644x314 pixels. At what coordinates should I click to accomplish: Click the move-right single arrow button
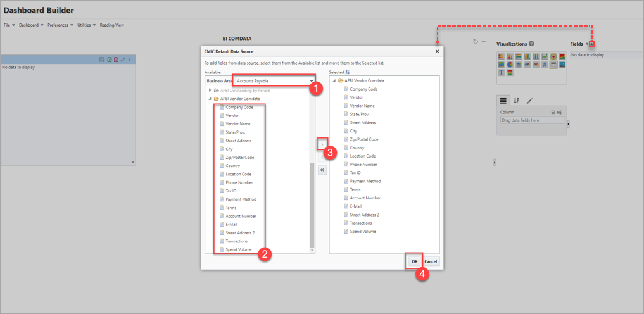322,144
